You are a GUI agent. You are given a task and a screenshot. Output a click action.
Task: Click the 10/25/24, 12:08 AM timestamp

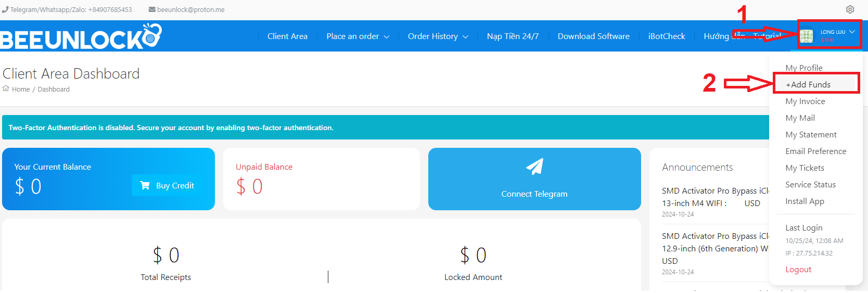coord(814,240)
